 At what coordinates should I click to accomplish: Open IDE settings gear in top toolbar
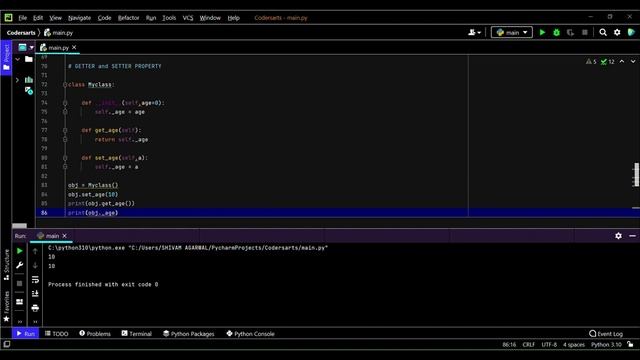pos(617,32)
